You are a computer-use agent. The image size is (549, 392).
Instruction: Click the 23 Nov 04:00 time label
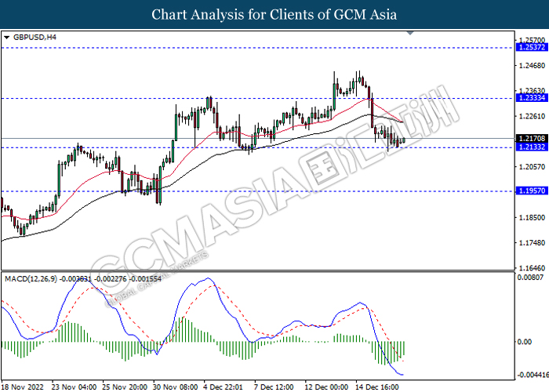(x=74, y=387)
